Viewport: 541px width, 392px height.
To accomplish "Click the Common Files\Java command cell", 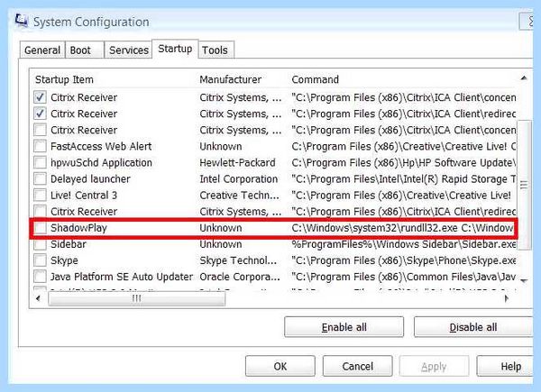I will [x=404, y=277].
